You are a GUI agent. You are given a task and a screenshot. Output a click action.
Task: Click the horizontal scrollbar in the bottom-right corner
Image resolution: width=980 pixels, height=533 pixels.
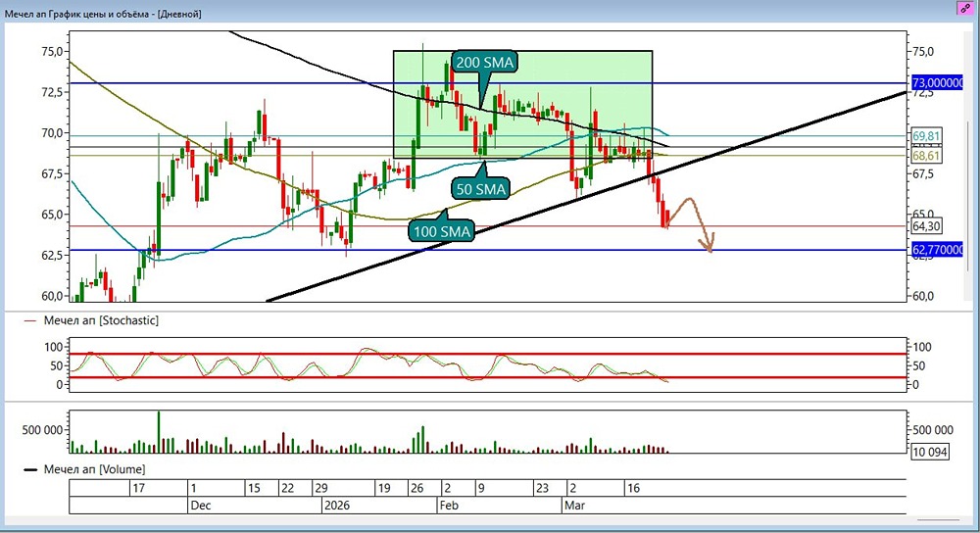point(938,519)
